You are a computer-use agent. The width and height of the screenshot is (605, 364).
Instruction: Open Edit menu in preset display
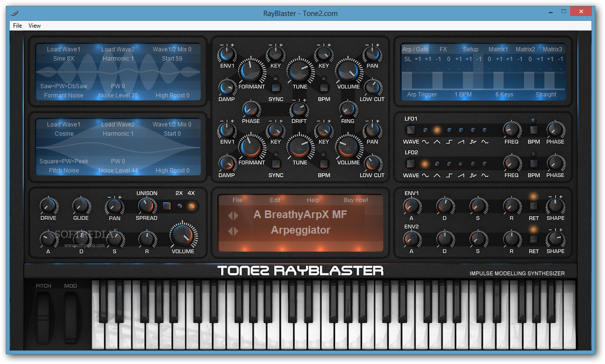pyautogui.click(x=275, y=200)
